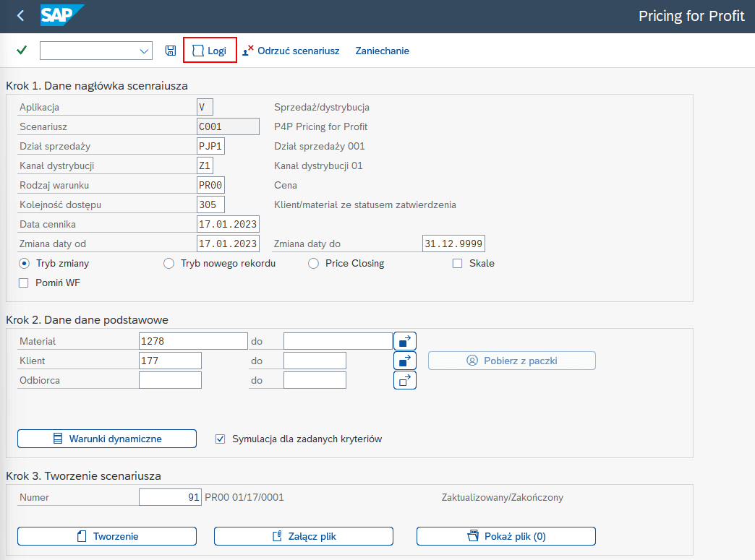This screenshot has height=560, width=755.
Task: Click the Scenariusz field C001
Action: 228,126
